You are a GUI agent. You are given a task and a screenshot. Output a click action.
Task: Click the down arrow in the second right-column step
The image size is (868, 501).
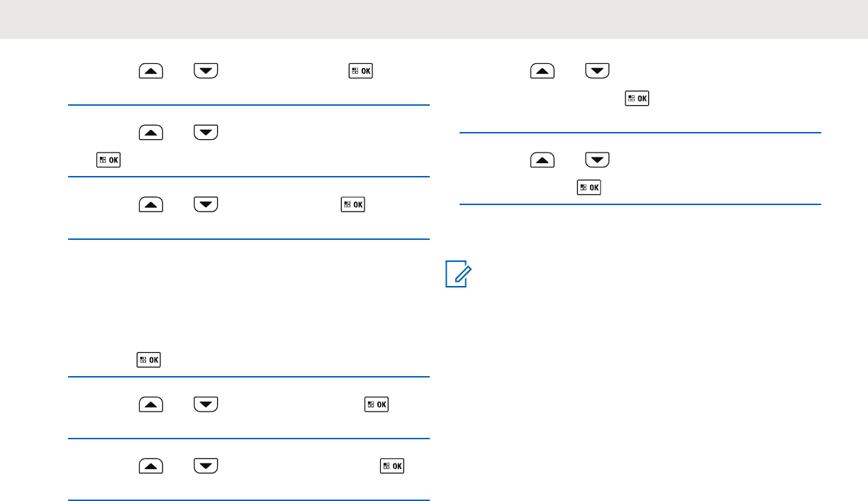pos(598,161)
